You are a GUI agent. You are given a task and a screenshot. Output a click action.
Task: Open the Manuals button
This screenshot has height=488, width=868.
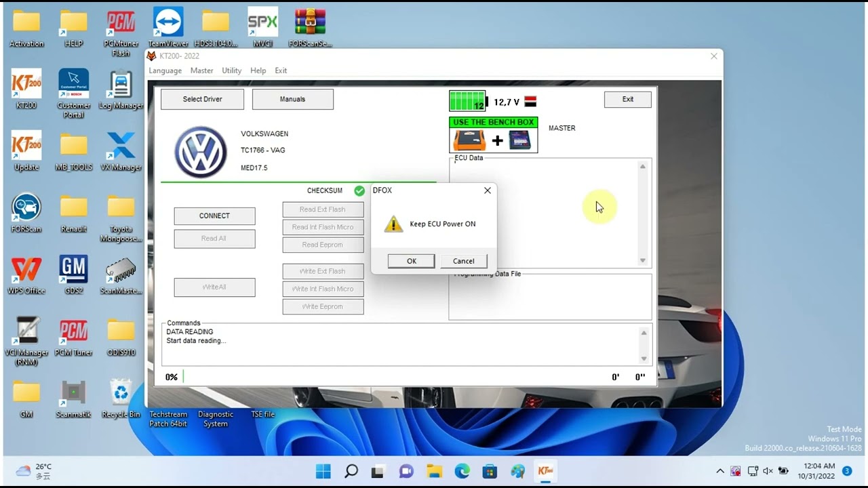(292, 99)
